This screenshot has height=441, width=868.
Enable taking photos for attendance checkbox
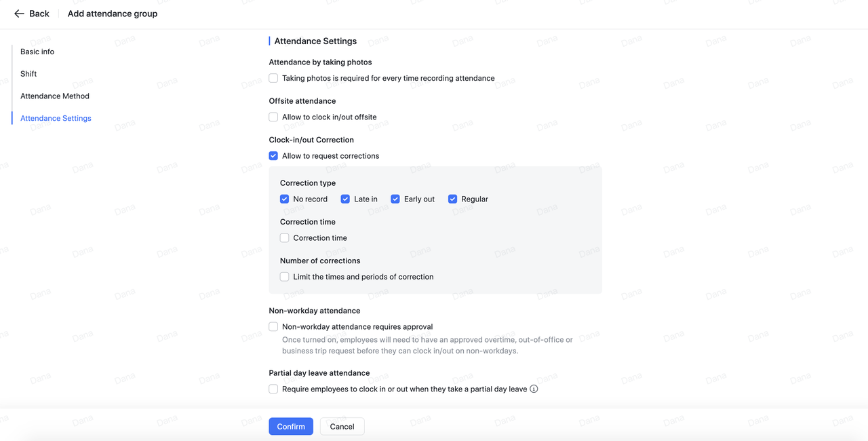tap(273, 78)
